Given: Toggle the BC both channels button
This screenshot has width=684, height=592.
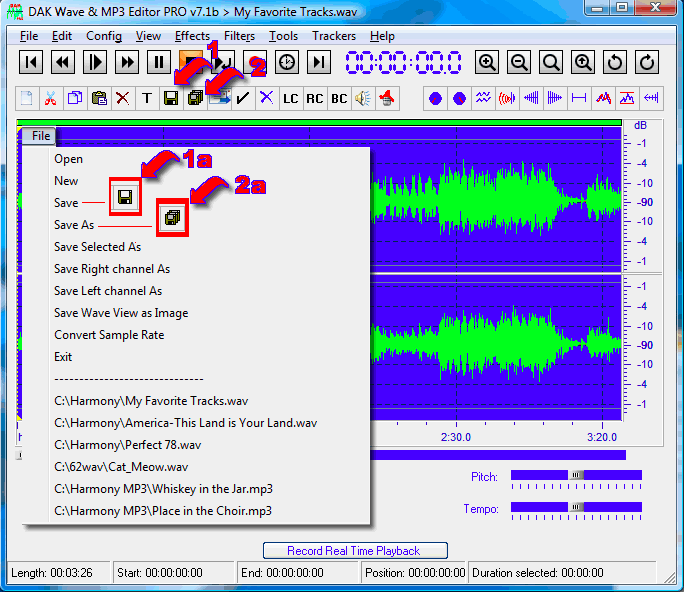Looking at the screenshot, I should point(339,98).
